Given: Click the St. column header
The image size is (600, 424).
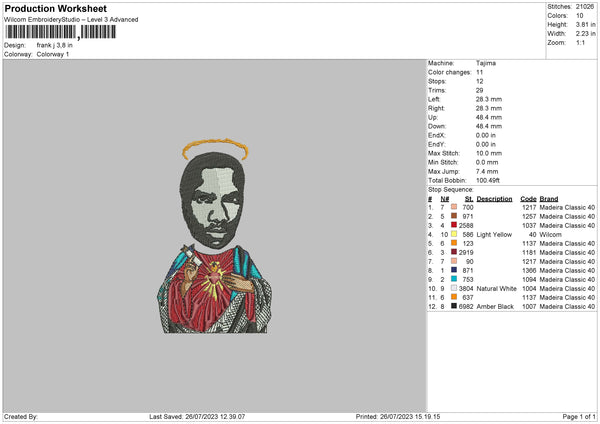Looking at the screenshot, I should click(x=465, y=198).
